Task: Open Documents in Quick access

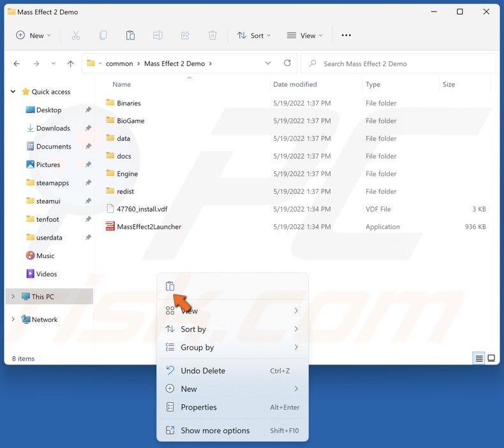Action: [x=48, y=147]
